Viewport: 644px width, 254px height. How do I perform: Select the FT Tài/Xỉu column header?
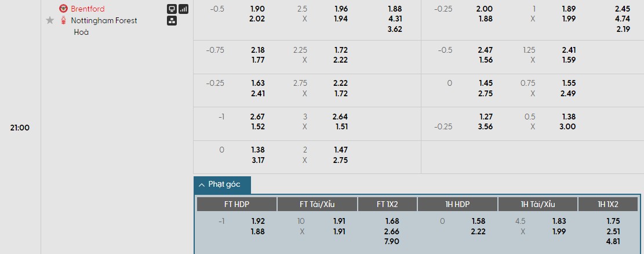point(317,204)
